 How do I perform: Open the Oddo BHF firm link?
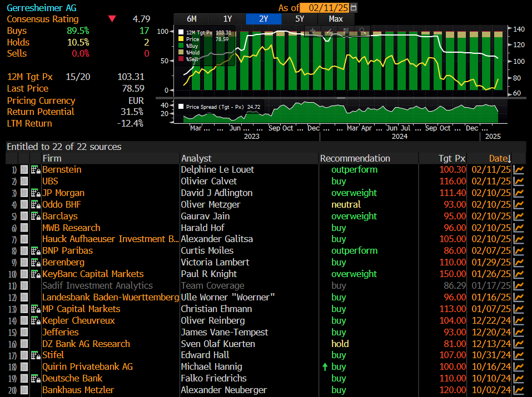pos(62,204)
